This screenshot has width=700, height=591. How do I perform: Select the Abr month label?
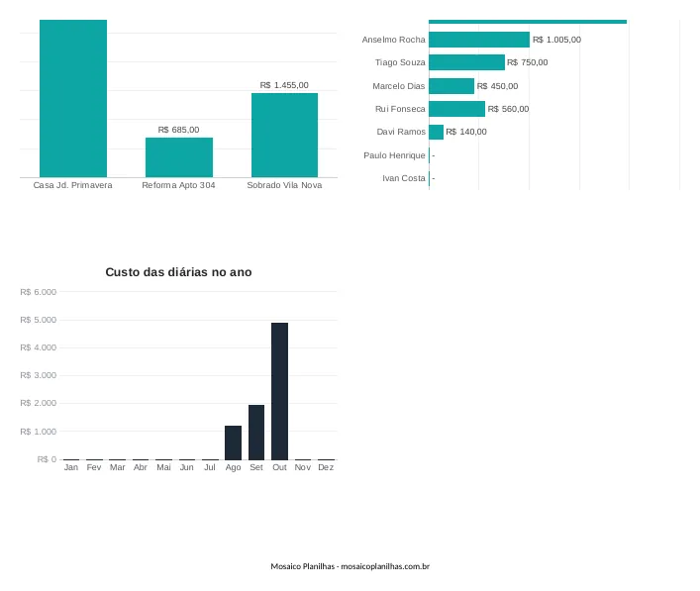click(141, 467)
